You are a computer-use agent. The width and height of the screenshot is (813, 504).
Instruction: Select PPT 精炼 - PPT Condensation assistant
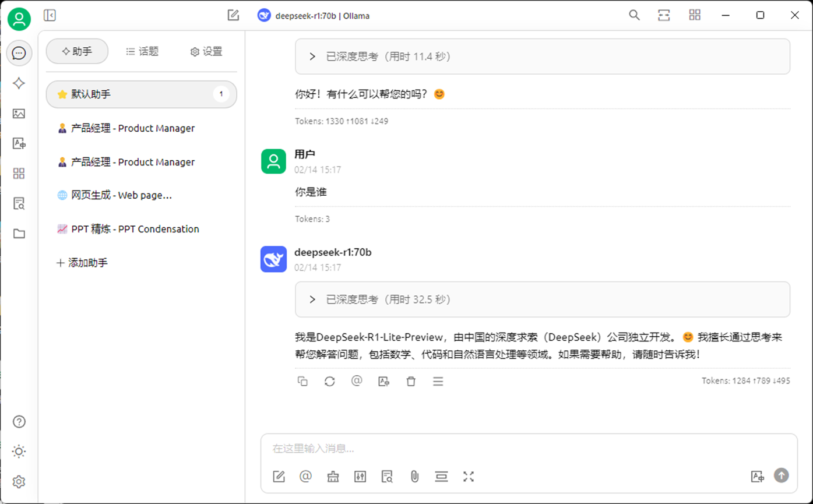coord(142,229)
